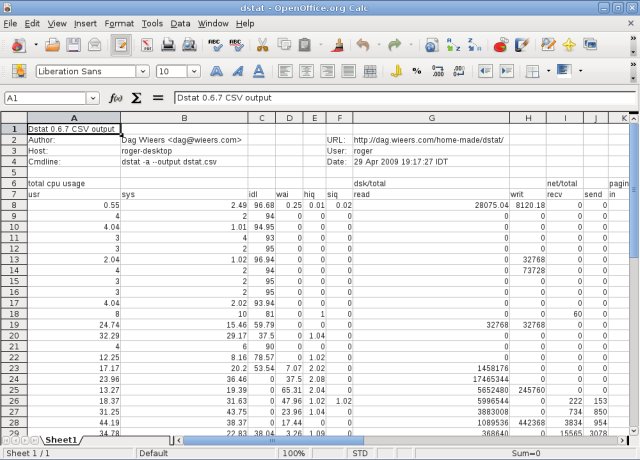This screenshot has width=640, height=460.
Task: Open the Edit menu
Action: pos(32,24)
